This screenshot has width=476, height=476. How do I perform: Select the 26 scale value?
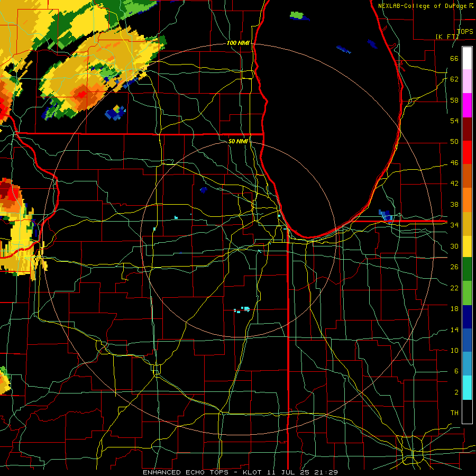click(x=454, y=267)
